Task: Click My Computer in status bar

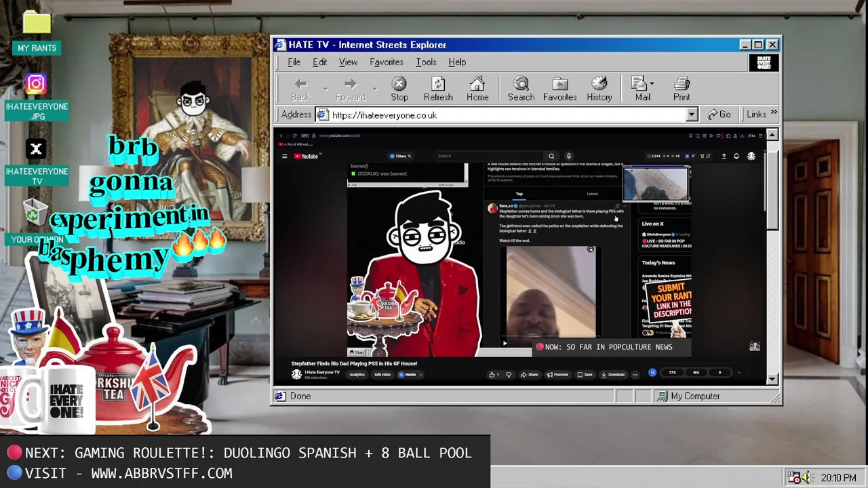Action: pos(695,396)
